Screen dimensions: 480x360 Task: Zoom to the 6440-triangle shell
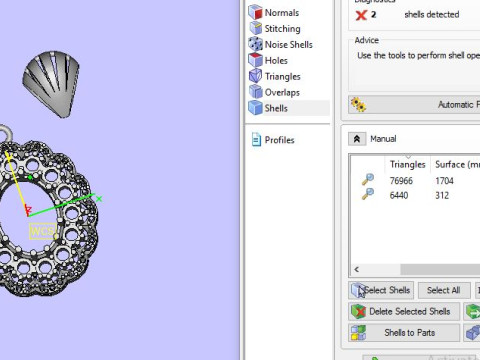coord(368,194)
